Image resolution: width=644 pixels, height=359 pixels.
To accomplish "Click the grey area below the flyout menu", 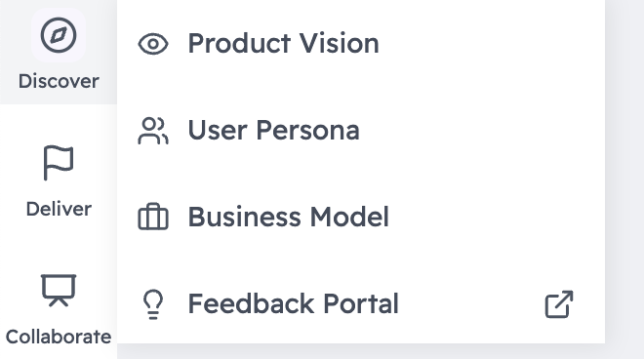I will click(361, 351).
